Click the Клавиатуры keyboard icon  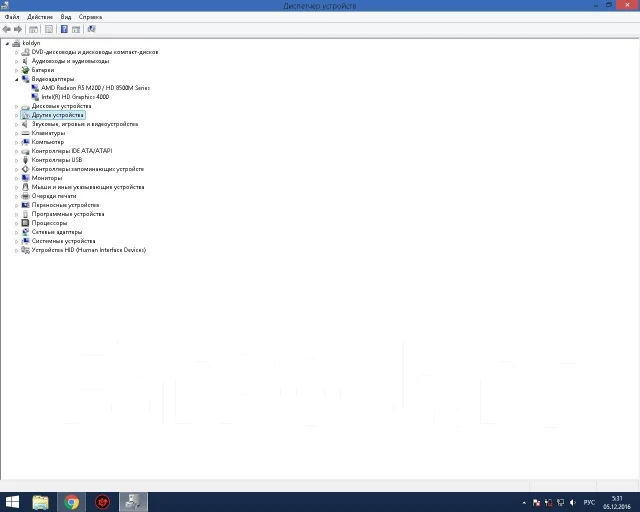[25, 133]
